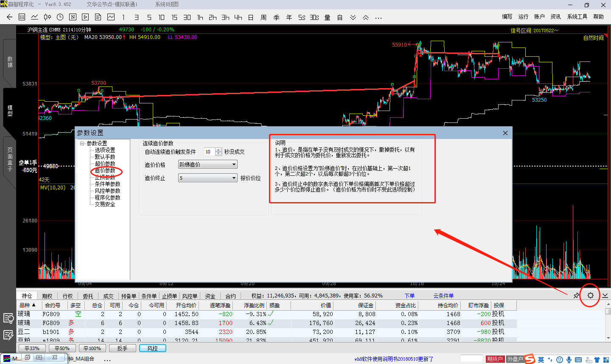Toggle the 外盘户 account button
This screenshot has width=611, height=364.
tap(515, 359)
